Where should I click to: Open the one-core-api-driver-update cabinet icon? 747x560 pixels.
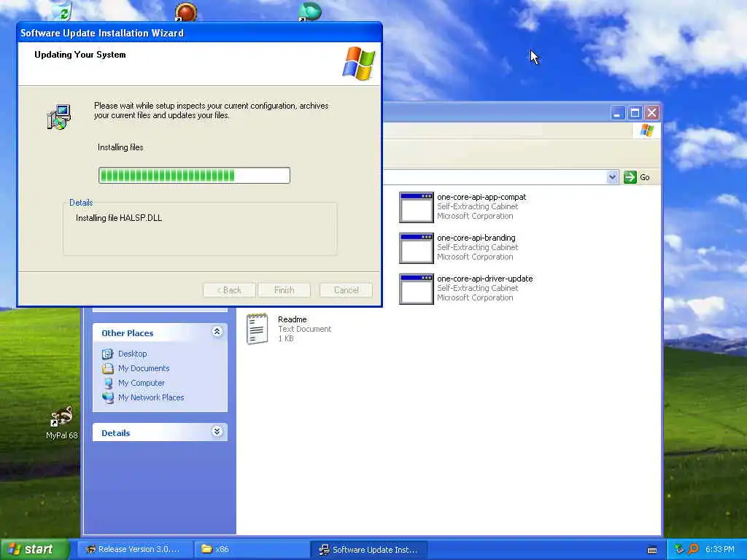[416, 289]
